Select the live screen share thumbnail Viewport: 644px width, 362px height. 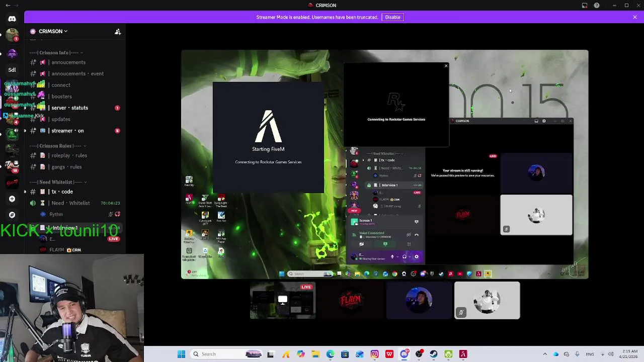pyautogui.click(x=283, y=300)
